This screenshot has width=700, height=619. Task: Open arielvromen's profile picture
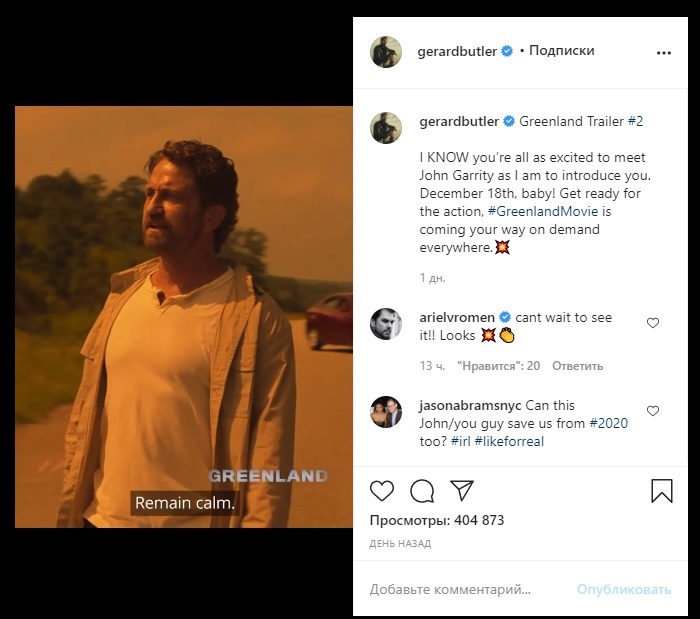click(x=386, y=326)
